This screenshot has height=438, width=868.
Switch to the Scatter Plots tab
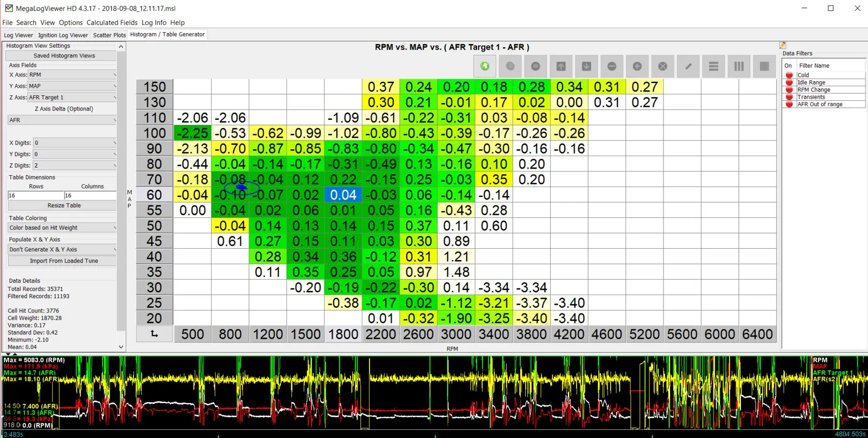click(109, 35)
